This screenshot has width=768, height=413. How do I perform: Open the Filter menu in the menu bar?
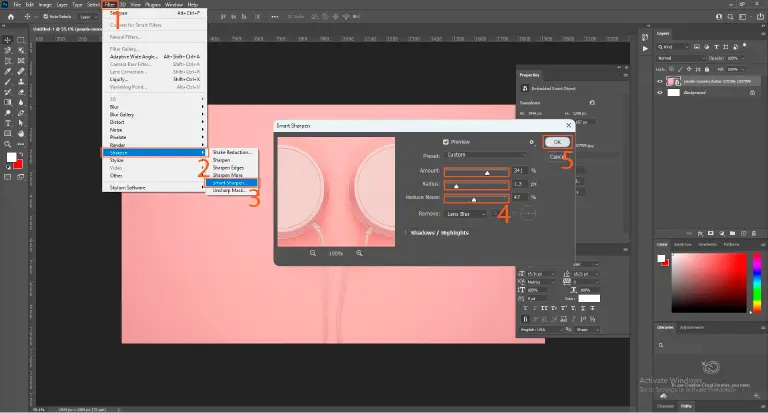coord(110,5)
